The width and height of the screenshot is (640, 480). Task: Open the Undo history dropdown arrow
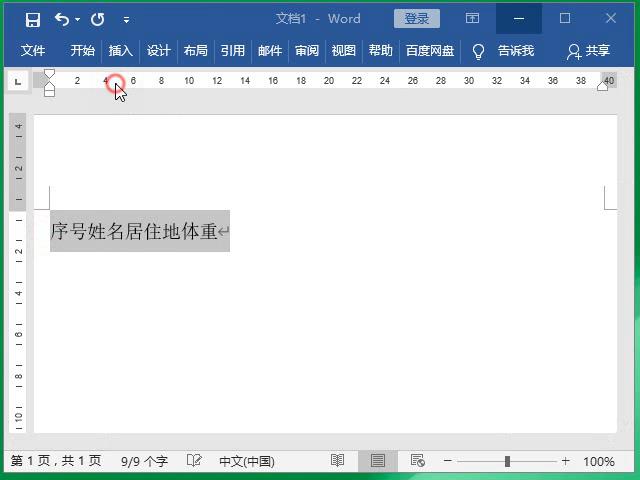[78, 19]
